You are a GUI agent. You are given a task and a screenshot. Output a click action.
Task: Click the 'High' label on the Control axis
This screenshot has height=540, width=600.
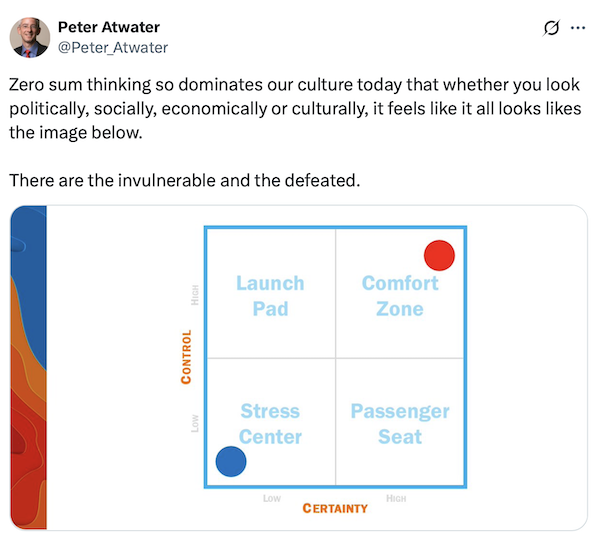(195, 295)
